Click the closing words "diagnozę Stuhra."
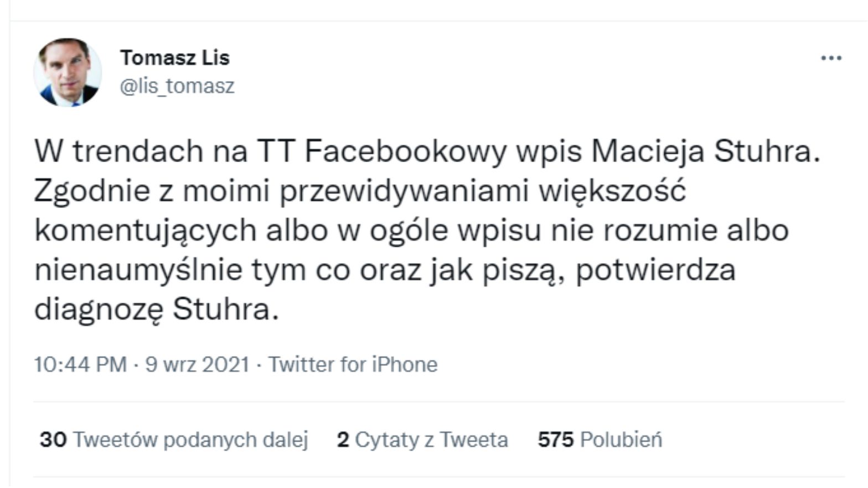The width and height of the screenshot is (868, 488). click(157, 309)
